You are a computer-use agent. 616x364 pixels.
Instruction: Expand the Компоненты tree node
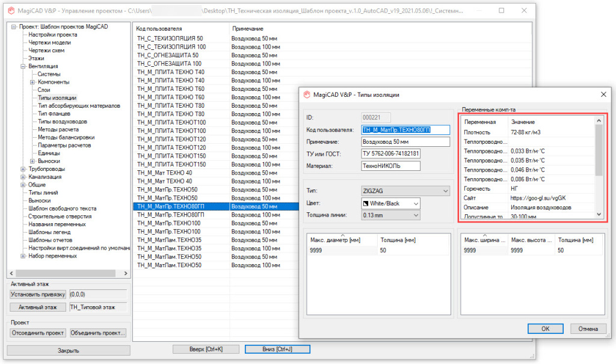click(x=32, y=82)
